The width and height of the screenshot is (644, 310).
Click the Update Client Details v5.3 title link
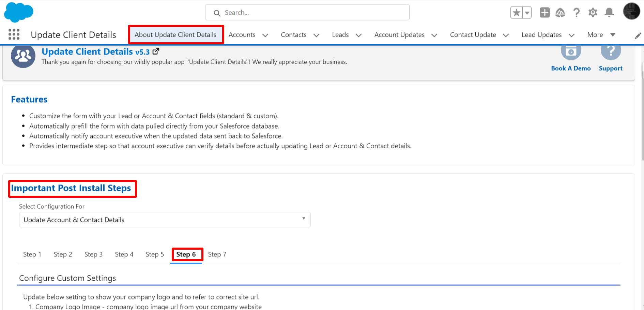[x=96, y=51]
